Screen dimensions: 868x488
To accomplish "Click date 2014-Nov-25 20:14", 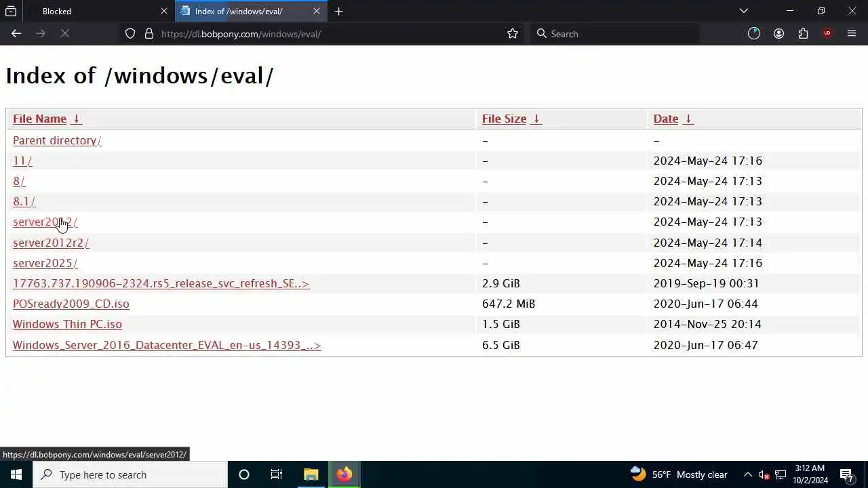I will [x=707, y=324].
